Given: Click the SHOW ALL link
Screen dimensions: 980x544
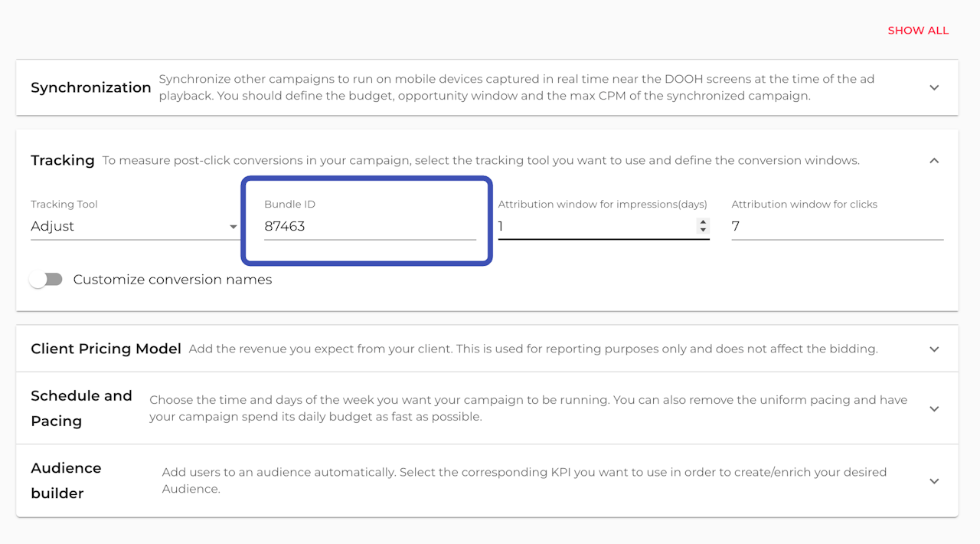Looking at the screenshot, I should point(917,31).
